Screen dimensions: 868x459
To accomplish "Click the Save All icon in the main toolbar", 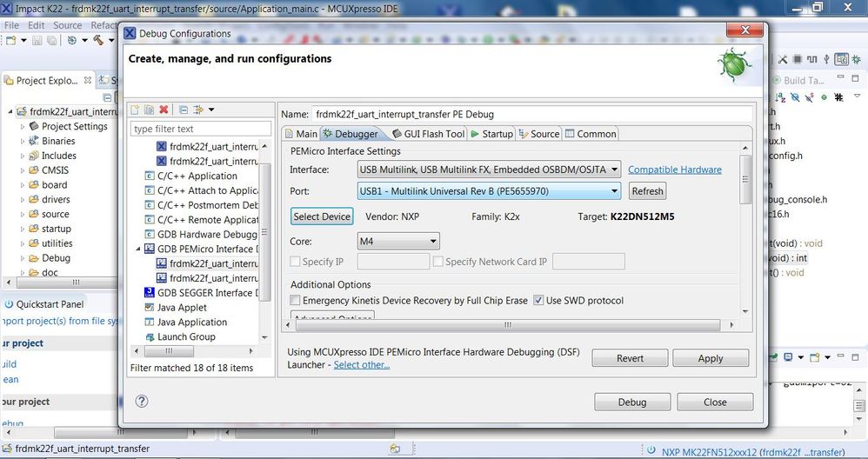I will 51,40.
